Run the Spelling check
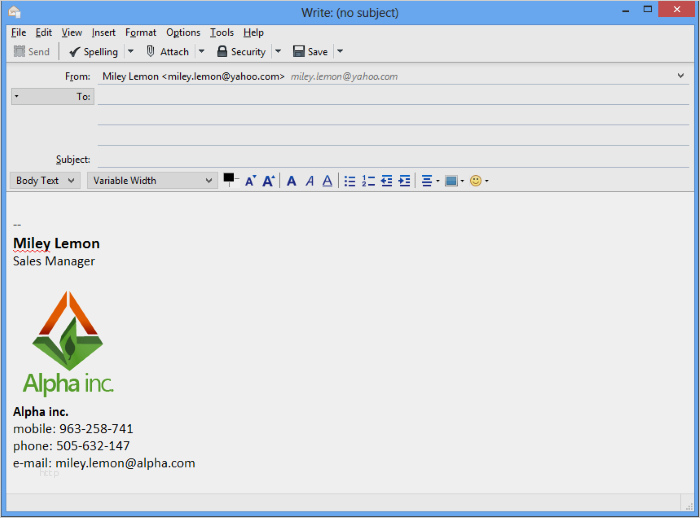Image resolution: width=700 pixels, height=518 pixels. (x=93, y=52)
